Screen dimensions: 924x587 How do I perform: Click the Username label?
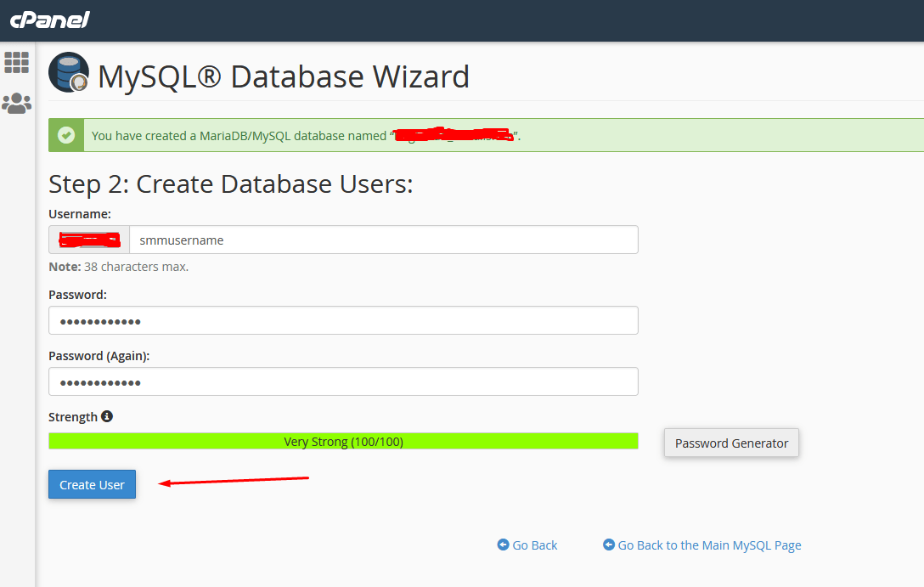coord(80,214)
